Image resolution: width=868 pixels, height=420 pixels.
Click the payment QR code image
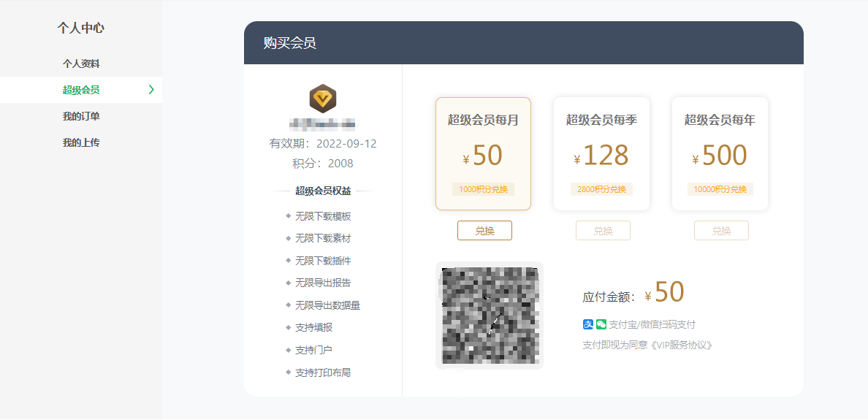click(490, 316)
